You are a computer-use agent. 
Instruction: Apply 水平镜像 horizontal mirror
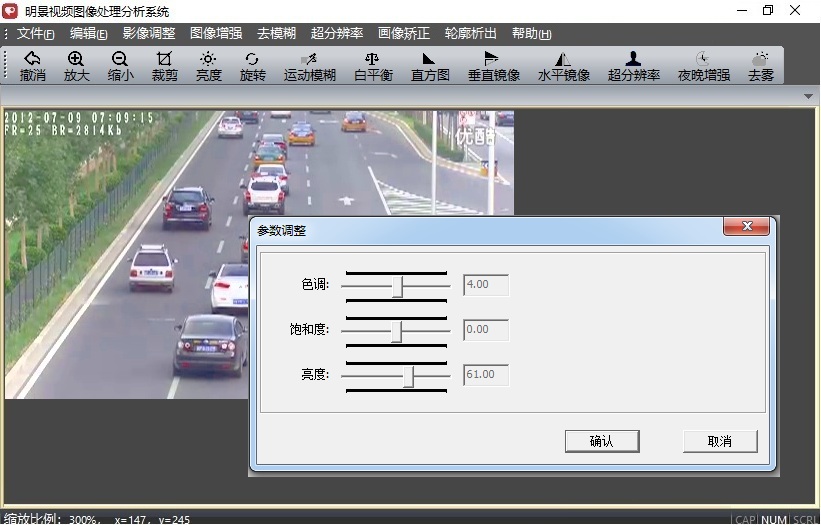click(x=563, y=66)
